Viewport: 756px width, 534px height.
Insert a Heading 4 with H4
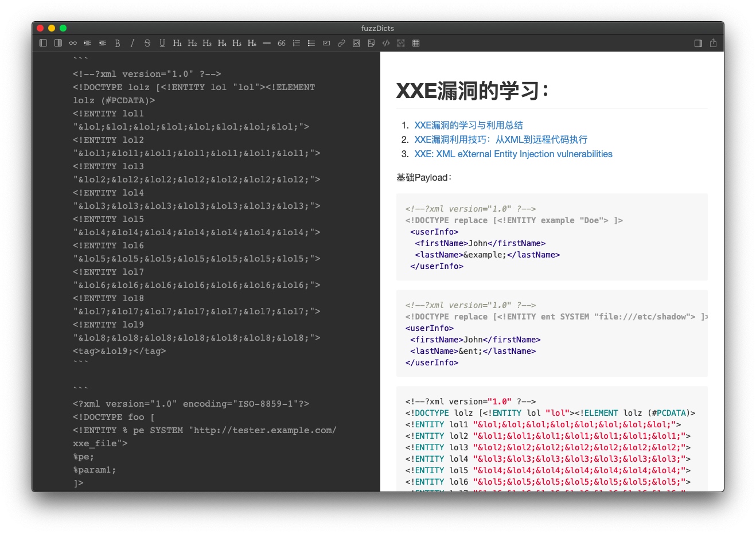coord(222,43)
